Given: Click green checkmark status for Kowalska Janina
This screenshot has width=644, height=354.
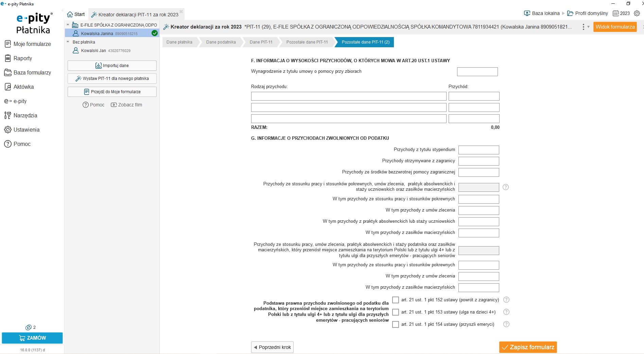Looking at the screenshot, I should (155, 33).
